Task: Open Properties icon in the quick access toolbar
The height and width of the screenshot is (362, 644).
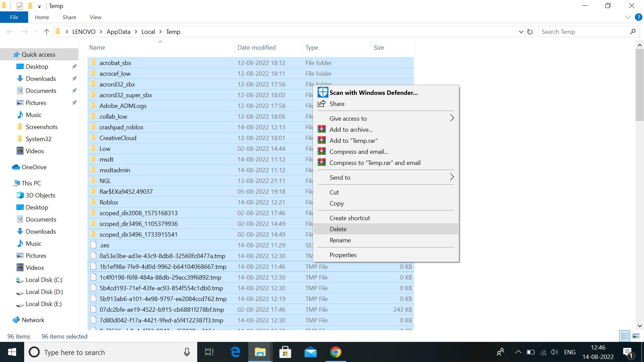Action: click(x=19, y=6)
